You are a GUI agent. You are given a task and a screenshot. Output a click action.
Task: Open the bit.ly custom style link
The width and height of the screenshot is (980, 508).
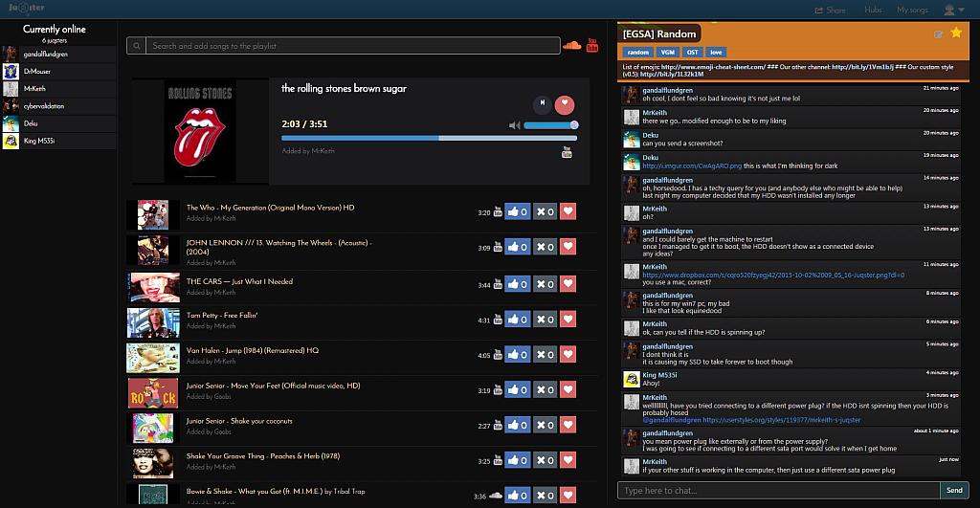coord(672,74)
